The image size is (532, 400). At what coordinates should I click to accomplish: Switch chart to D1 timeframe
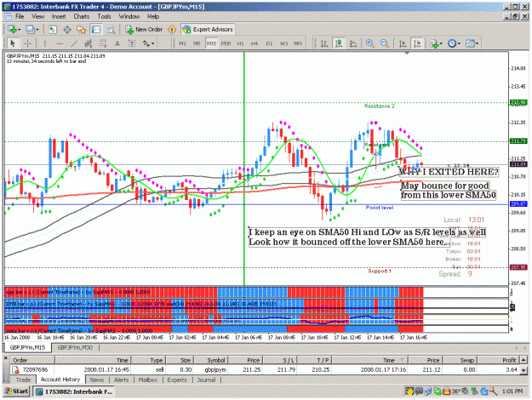click(269, 43)
